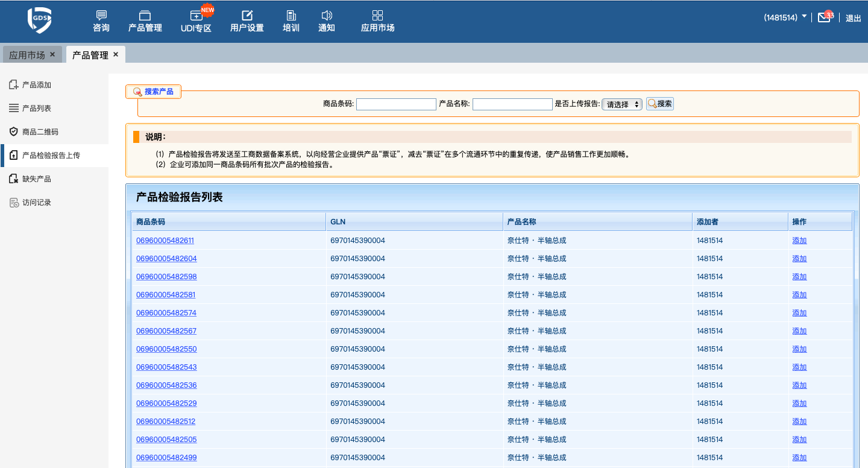Open barcode 06960005482543
Screen dimensions: 868x468
[166, 367]
